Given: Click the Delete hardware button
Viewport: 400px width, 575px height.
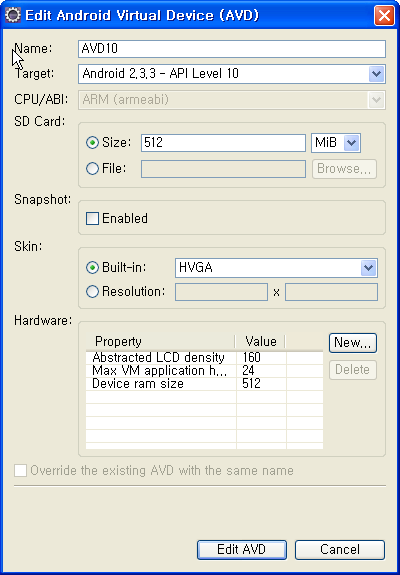Looking at the screenshot, I should (x=353, y=370).
